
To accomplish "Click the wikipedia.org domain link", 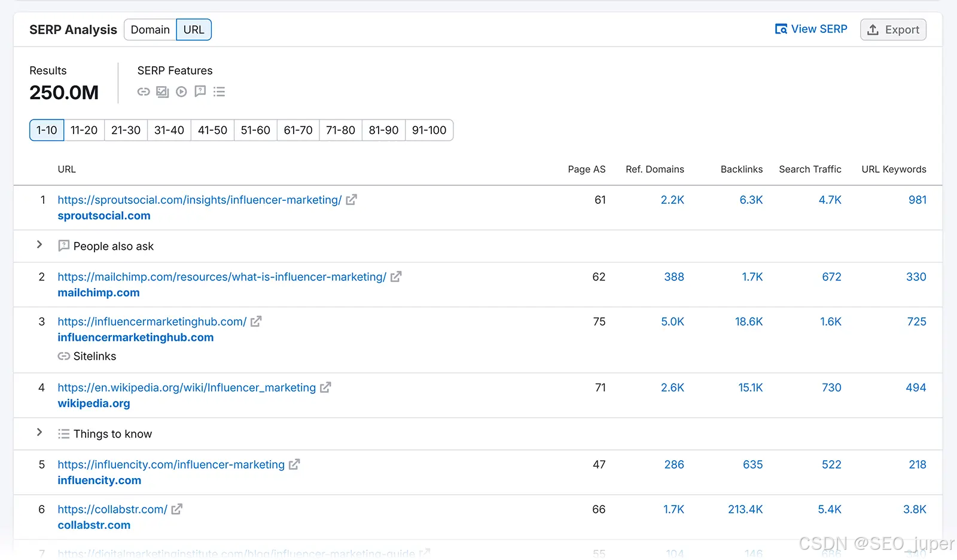I will click(x=94, y=403).
